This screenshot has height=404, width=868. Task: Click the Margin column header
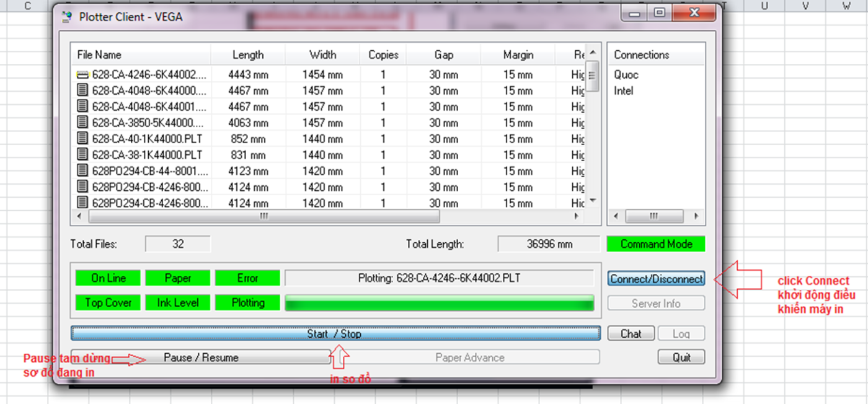(518, 55)
